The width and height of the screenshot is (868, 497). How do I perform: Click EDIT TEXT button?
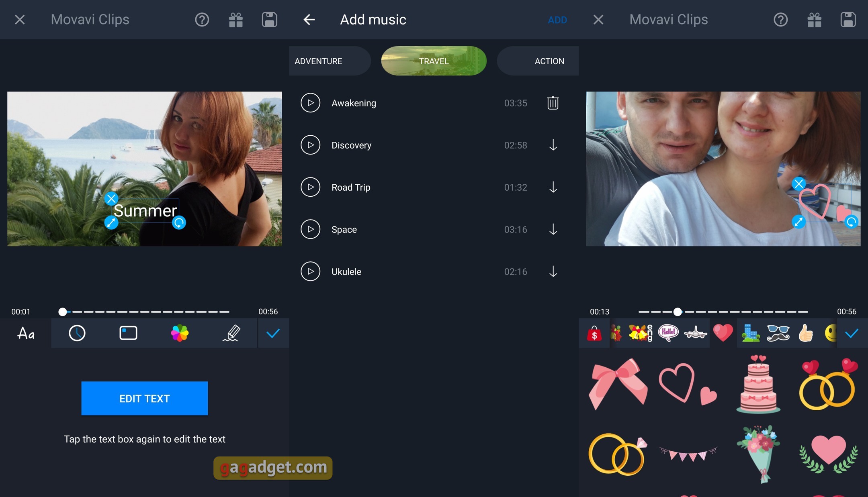145,398
